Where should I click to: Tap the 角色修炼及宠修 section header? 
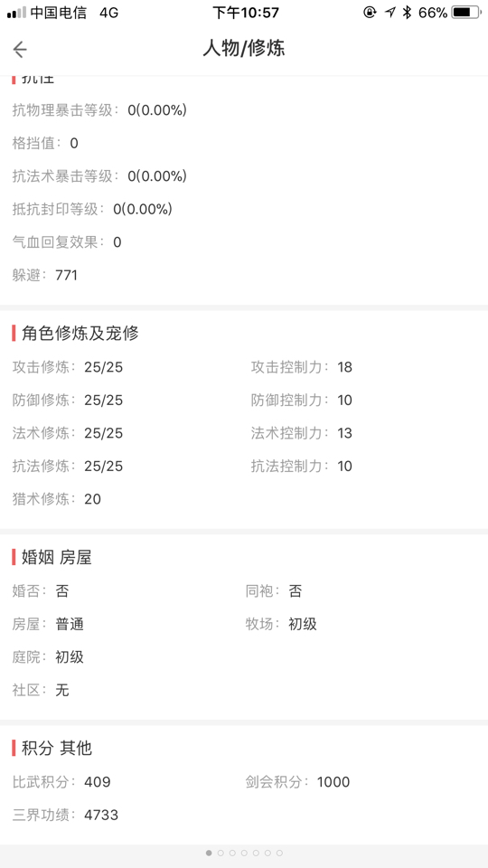(x=80, y=334)
